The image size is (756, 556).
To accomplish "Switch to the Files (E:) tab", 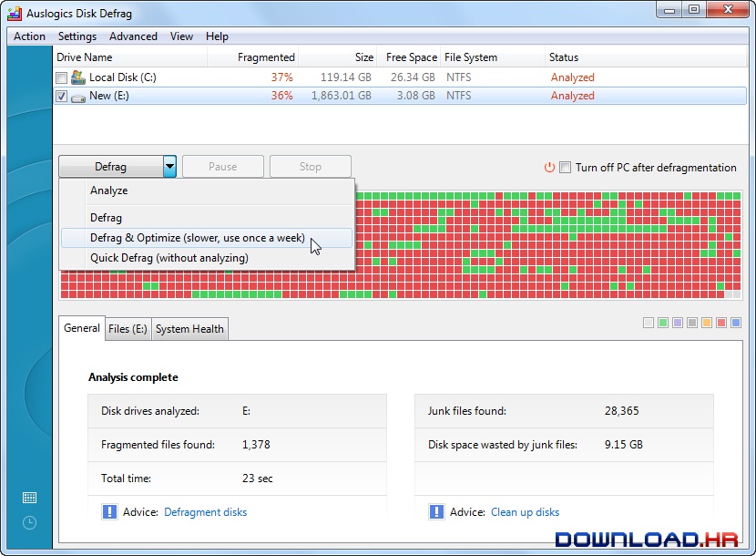I will [128, 329].
